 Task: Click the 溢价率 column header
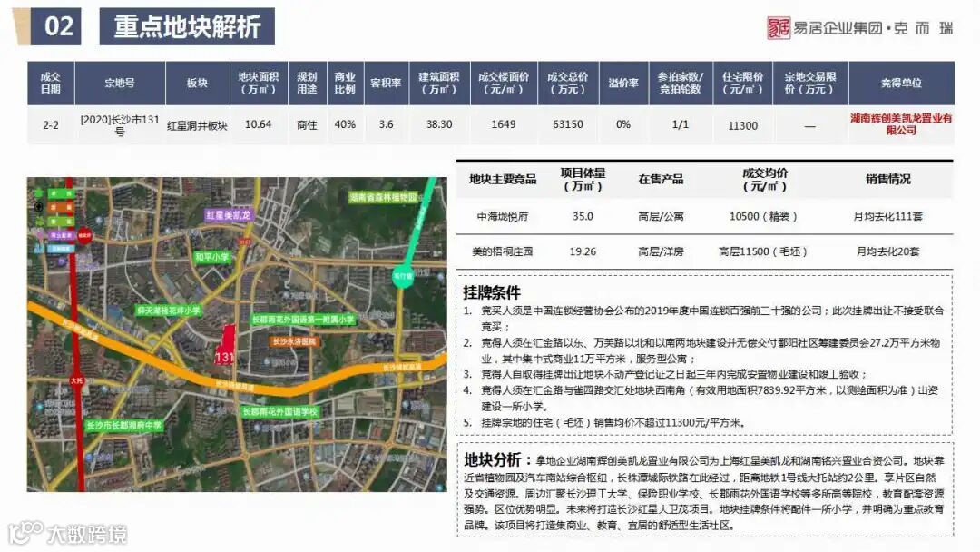(623, 83)
